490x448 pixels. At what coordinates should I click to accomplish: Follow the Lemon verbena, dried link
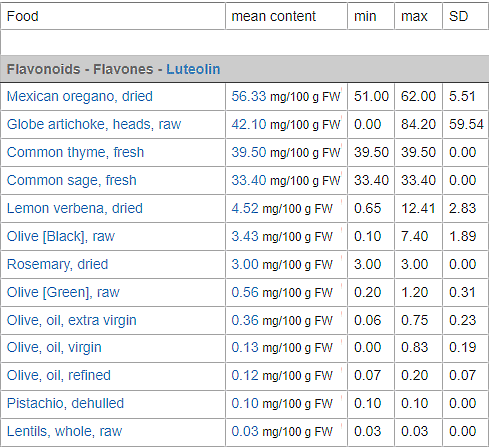pyautogui.click(x=75, y=208)
